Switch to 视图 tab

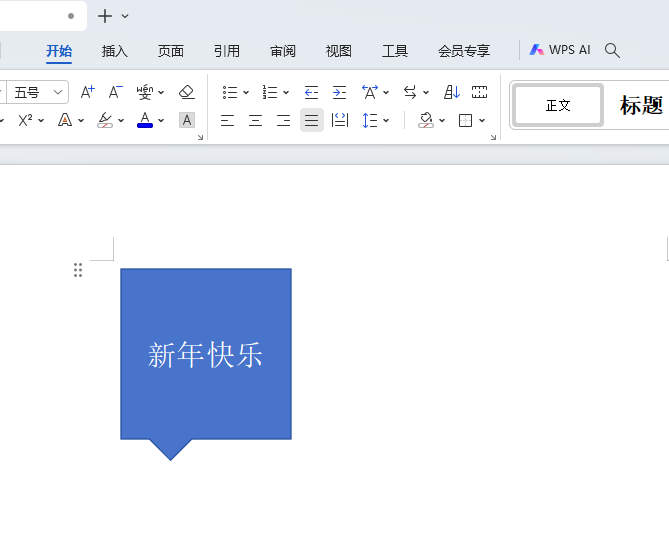339,51
